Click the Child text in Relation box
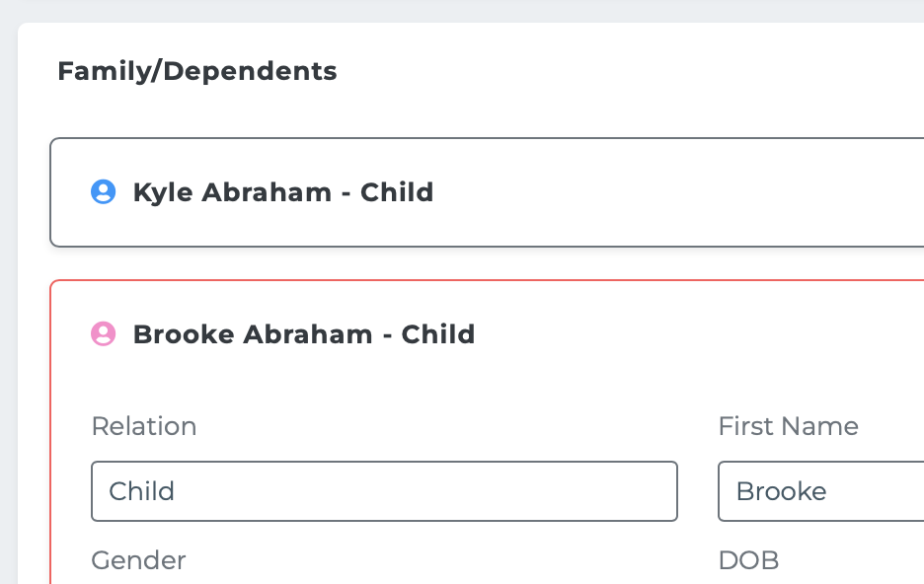 point(141,491)
